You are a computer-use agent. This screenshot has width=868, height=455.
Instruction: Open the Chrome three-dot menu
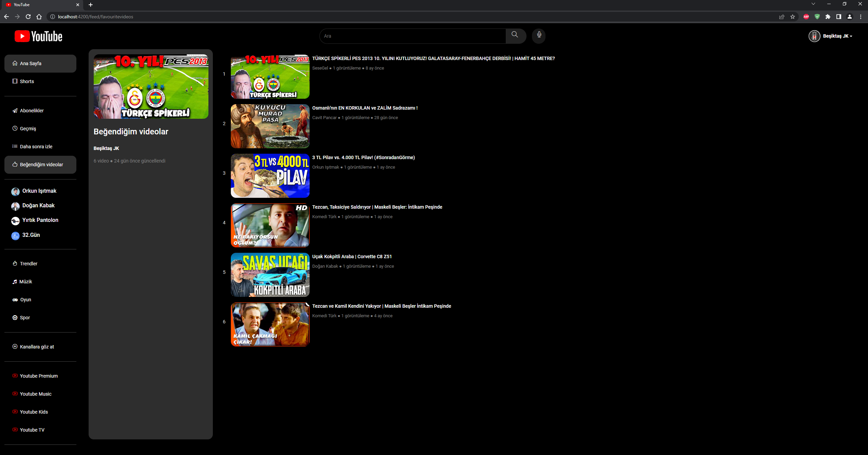[861, 16]
